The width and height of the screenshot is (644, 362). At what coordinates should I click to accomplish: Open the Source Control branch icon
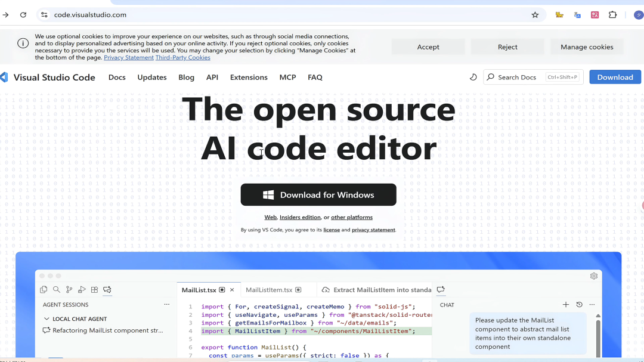click(x=69, y=290)
